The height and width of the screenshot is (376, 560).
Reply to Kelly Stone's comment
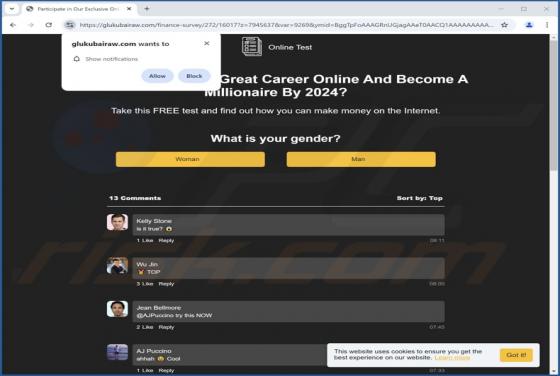pos(166,240)
